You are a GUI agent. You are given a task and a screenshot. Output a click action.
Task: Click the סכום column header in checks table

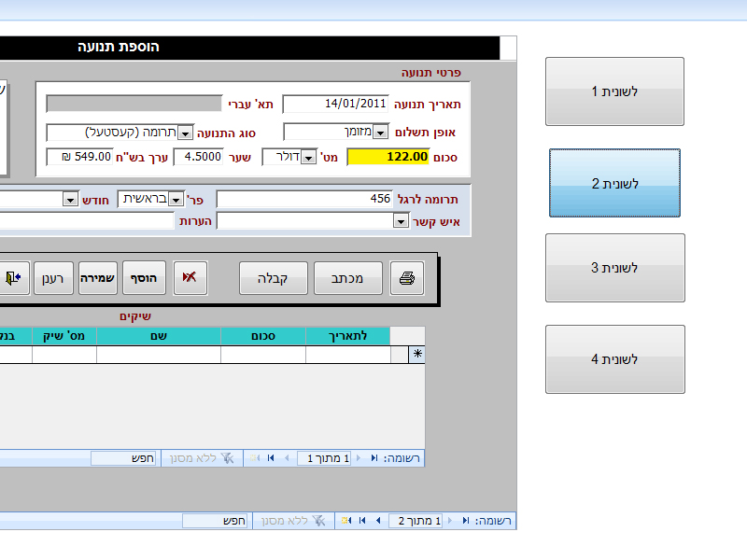point(263,336)
